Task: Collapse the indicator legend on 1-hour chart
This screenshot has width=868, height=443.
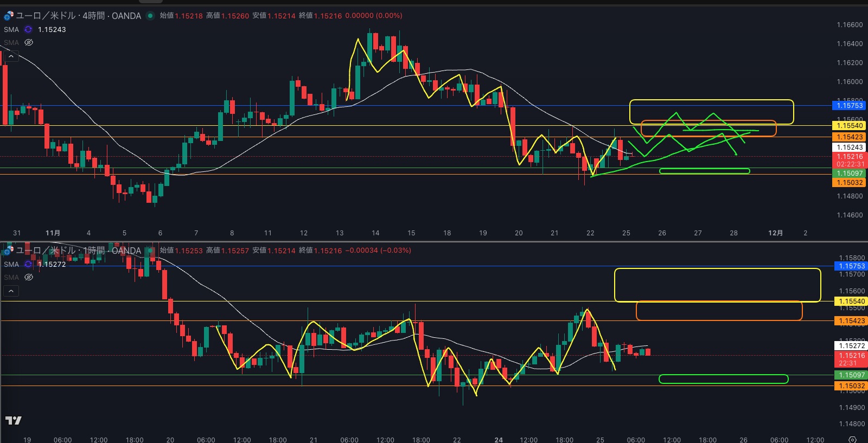Action: coord(11,291)
